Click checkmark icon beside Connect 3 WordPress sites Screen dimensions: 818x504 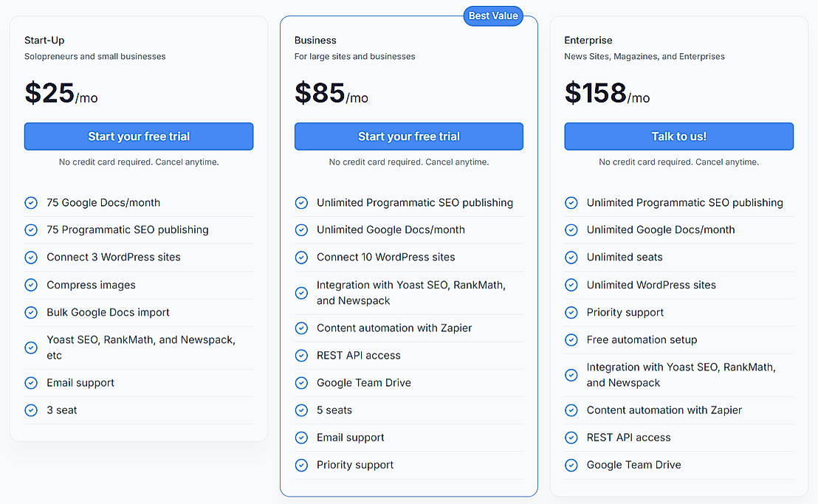(31, 258)
